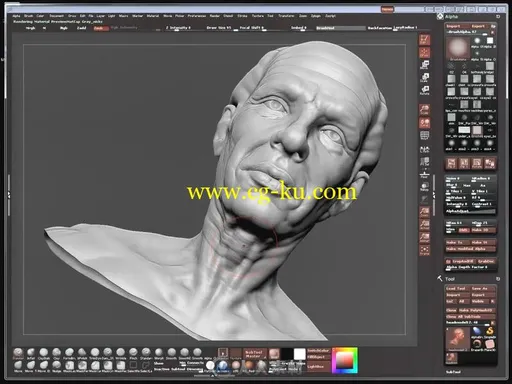Click Make PolyMesh3D button

click(476, 310)
